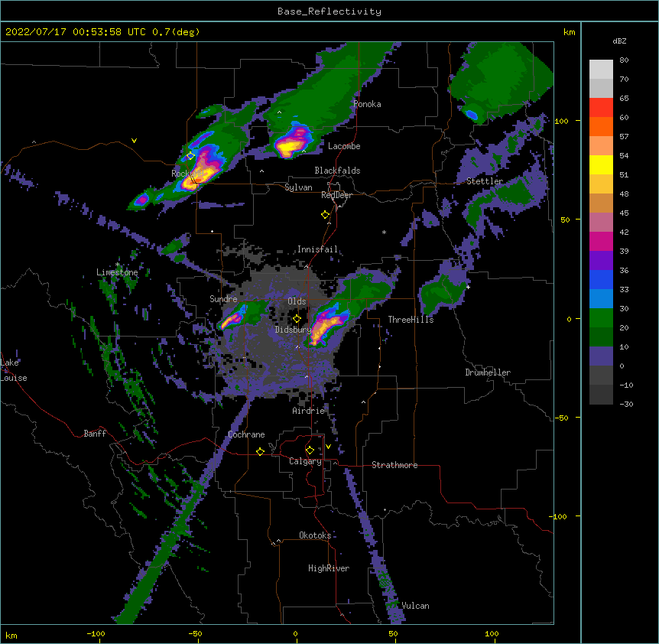The height and width of the screenshot is (644, 659).
Task: Click the Blackfalds label
Action: click(x=337, y=171)
